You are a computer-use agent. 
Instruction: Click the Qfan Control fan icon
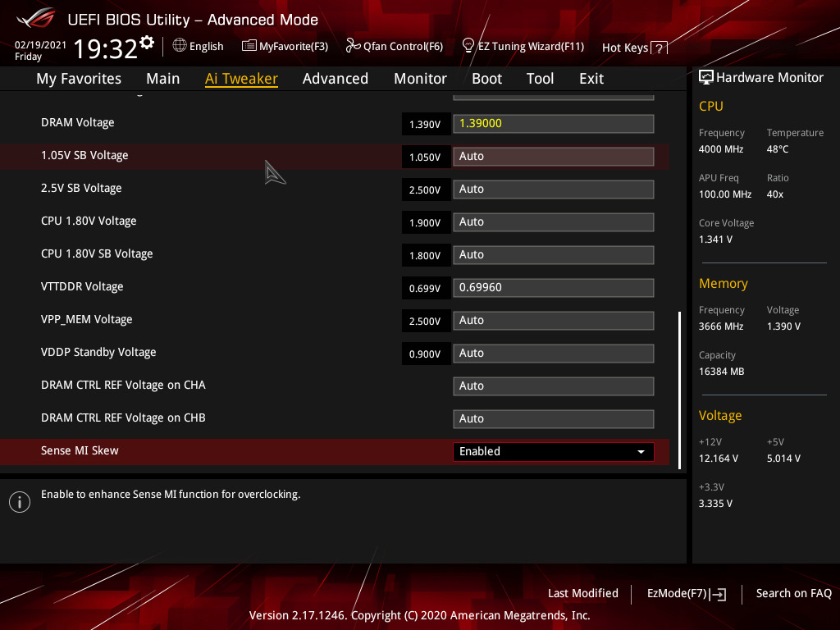click(353, 46)
